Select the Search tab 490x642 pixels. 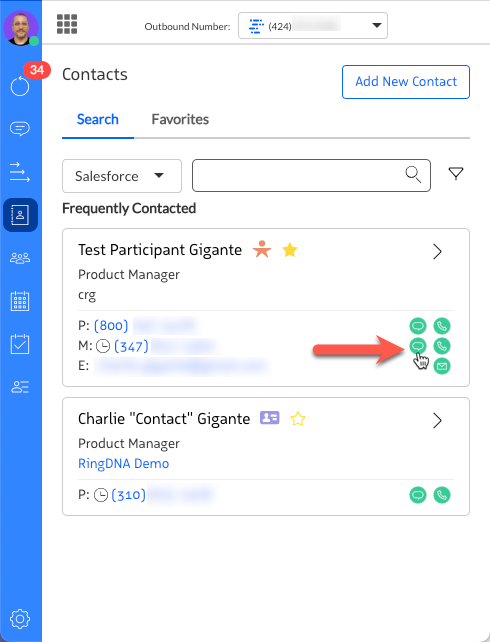[x=98, y=119]
